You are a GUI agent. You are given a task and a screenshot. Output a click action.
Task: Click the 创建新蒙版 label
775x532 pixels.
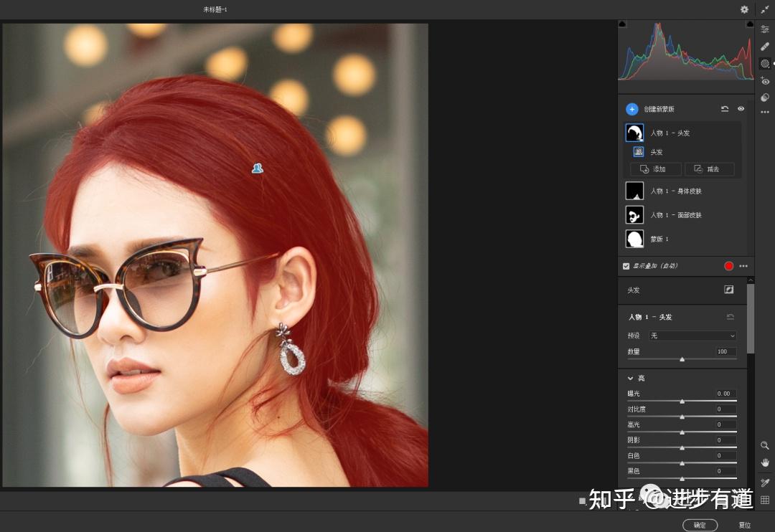[x=659, y=109]
